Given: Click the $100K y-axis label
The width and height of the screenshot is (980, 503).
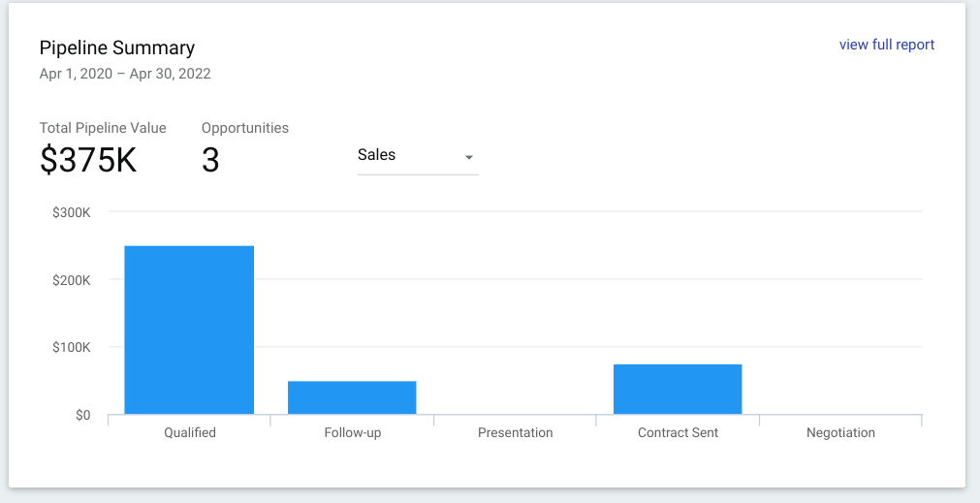Looking at the screenshot, I should point(72,347).
